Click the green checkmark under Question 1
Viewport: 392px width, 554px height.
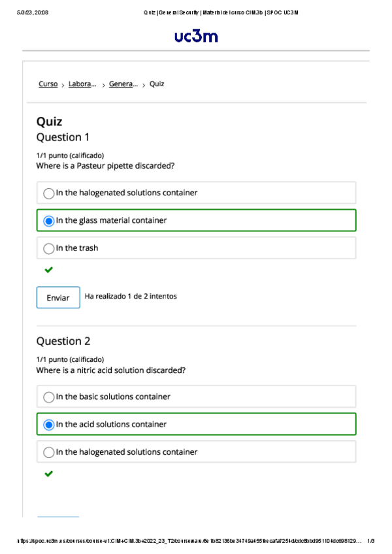(49, 270)
